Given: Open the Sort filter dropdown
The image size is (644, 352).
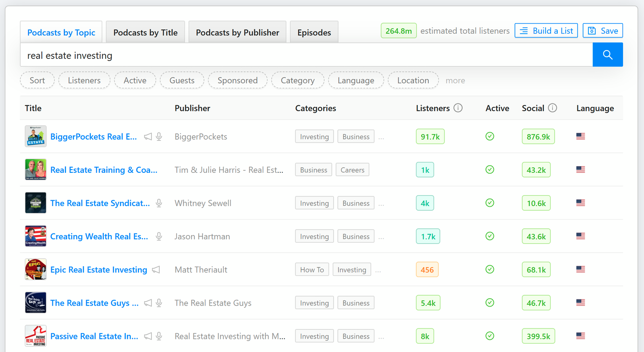Looking at the screenshot, I should [x=37, y=80].
